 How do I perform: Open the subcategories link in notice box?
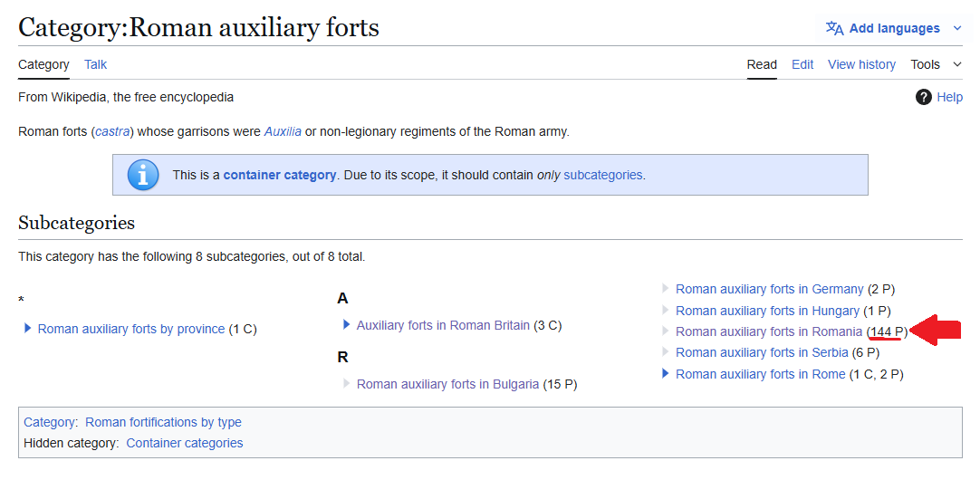[x=602, y=175]
